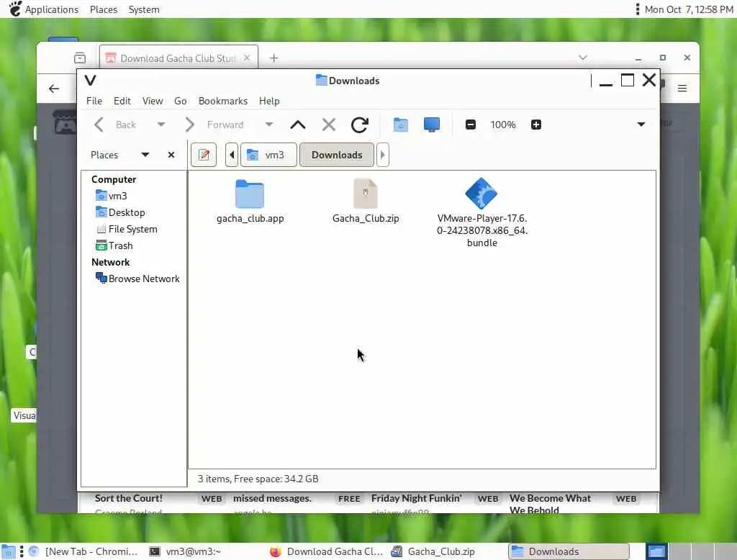Open missed messages. link in browser
737x560 pixels.
click(272, 498)
